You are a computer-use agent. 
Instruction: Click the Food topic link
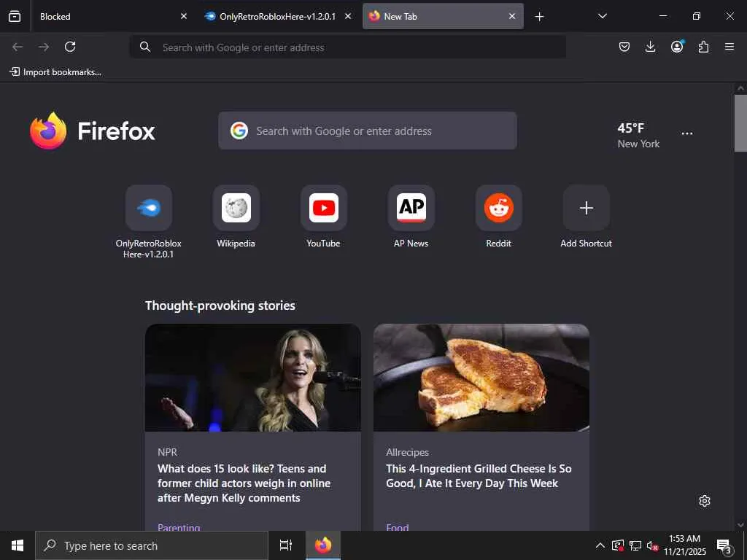click(398, 526)
